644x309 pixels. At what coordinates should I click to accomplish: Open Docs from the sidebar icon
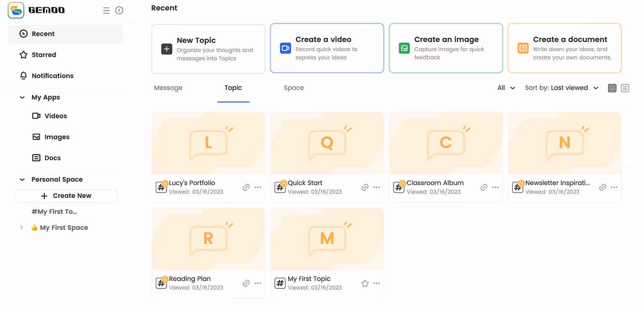point(36,158)
